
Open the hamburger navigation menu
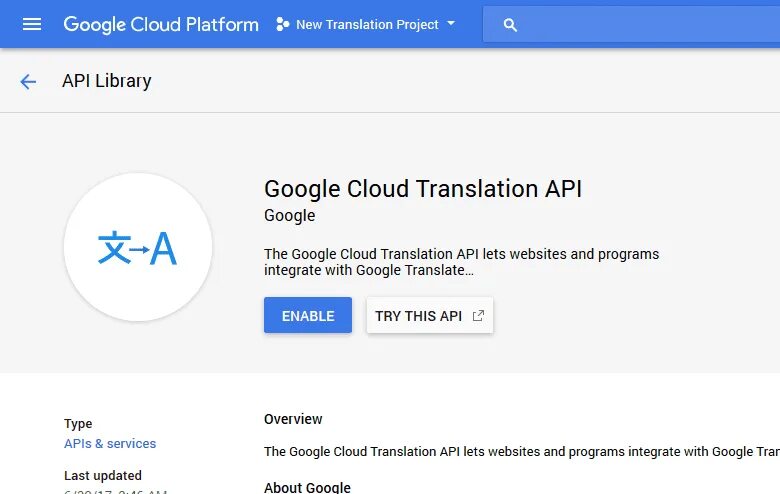pos(32,24)
